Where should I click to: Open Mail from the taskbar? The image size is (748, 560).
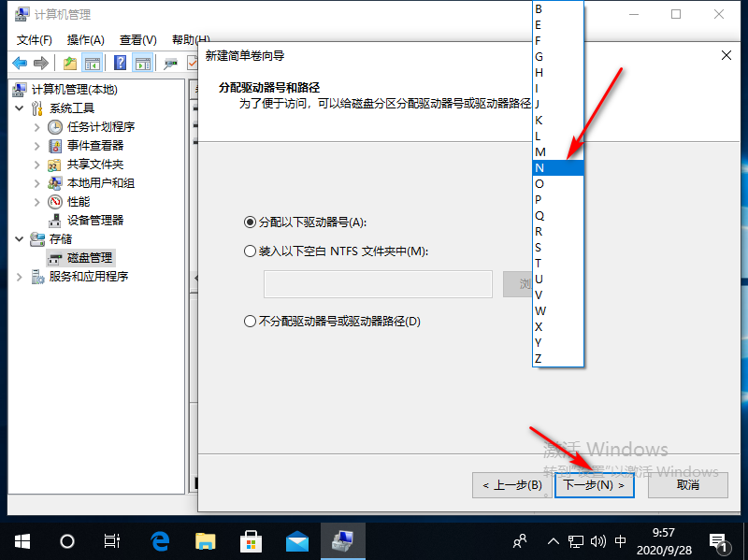click(297, 539)
